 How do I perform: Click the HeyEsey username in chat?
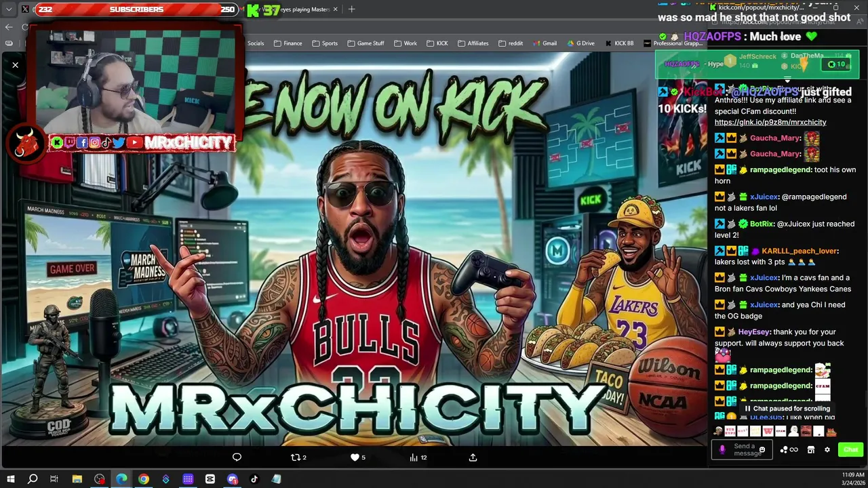(754, 331)
